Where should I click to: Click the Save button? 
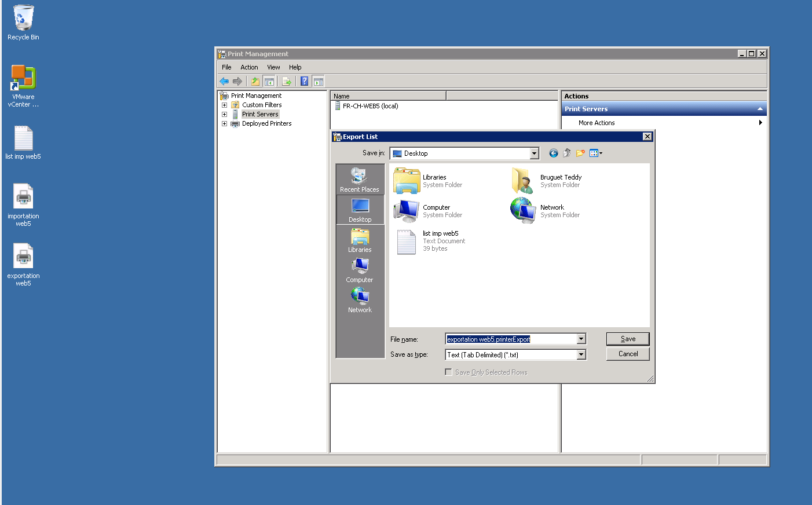point(628,339)
